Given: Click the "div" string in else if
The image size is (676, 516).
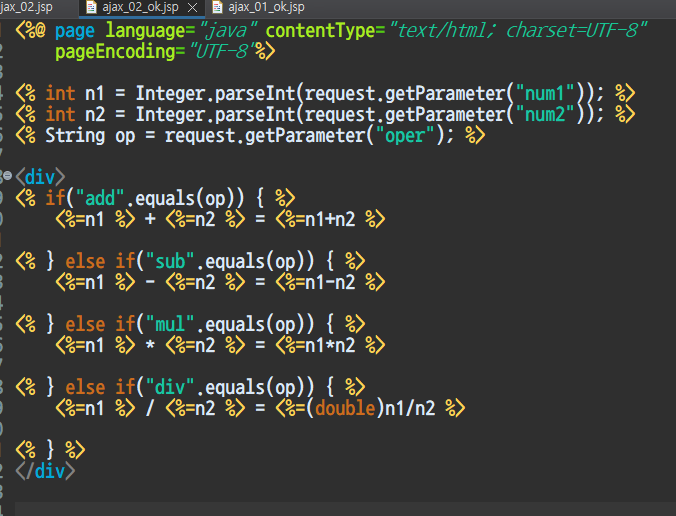Looking at the screenshot, I should (170, 387).
